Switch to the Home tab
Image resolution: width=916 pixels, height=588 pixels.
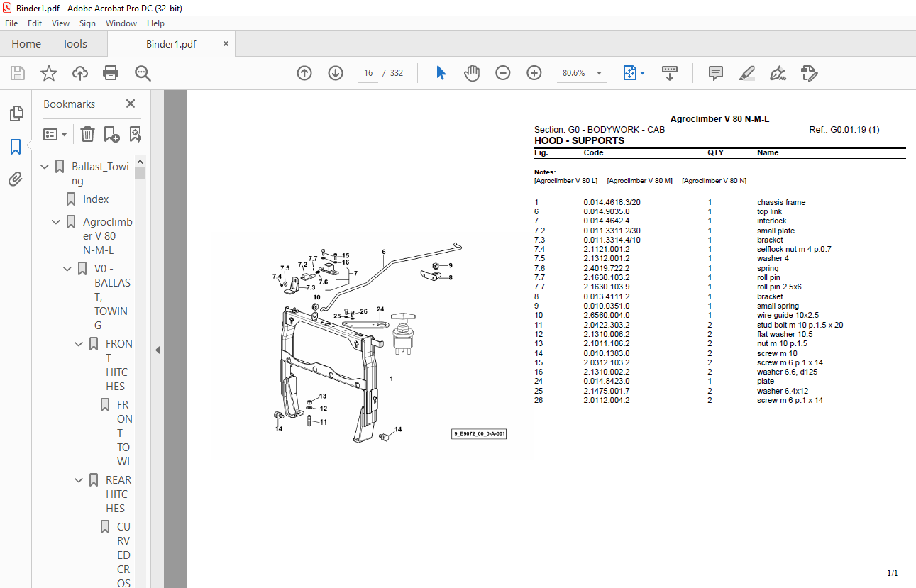[26, 44]
